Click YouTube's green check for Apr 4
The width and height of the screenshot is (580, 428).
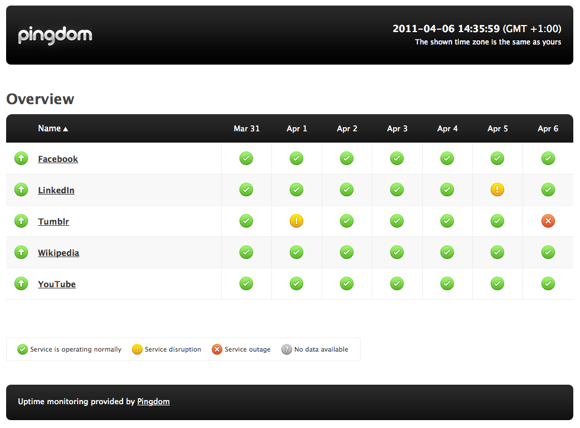[447, 284]
